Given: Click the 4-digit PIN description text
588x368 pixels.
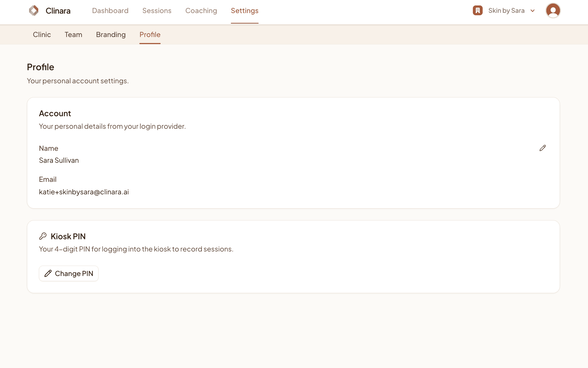Looking at the screenshot, I should coord(136,249).
